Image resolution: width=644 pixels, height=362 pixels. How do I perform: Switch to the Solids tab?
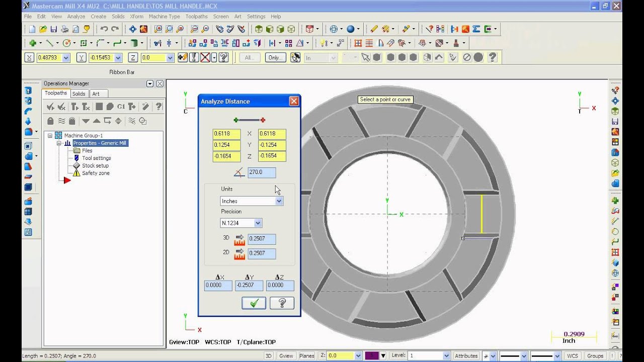[x=78, y=94]
